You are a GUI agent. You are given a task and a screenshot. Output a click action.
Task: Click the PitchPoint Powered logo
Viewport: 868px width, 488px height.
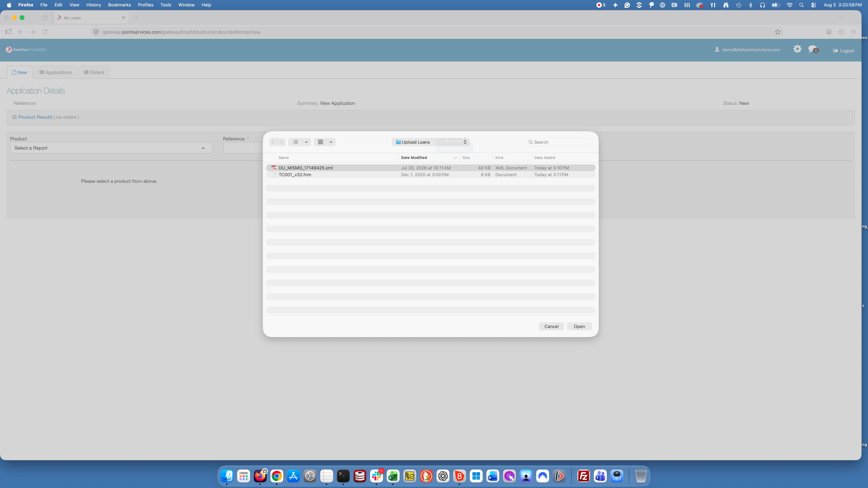tap(26, 50)
